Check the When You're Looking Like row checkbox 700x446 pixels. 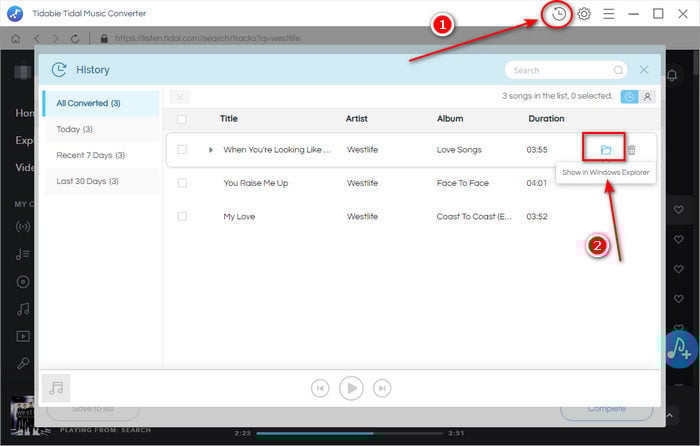(182, 150)
